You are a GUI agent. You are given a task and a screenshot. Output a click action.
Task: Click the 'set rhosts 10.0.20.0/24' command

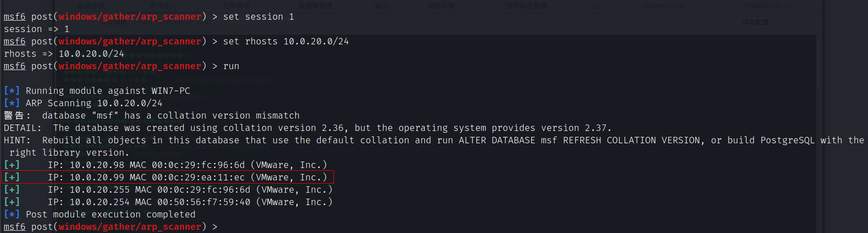click(286, 41)
